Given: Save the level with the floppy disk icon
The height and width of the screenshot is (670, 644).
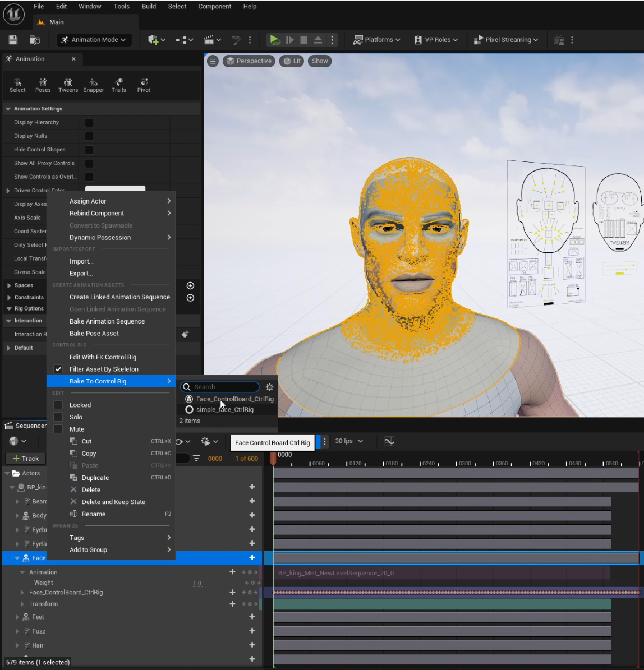Looking at the screenshot, I should tap(13, 40).
